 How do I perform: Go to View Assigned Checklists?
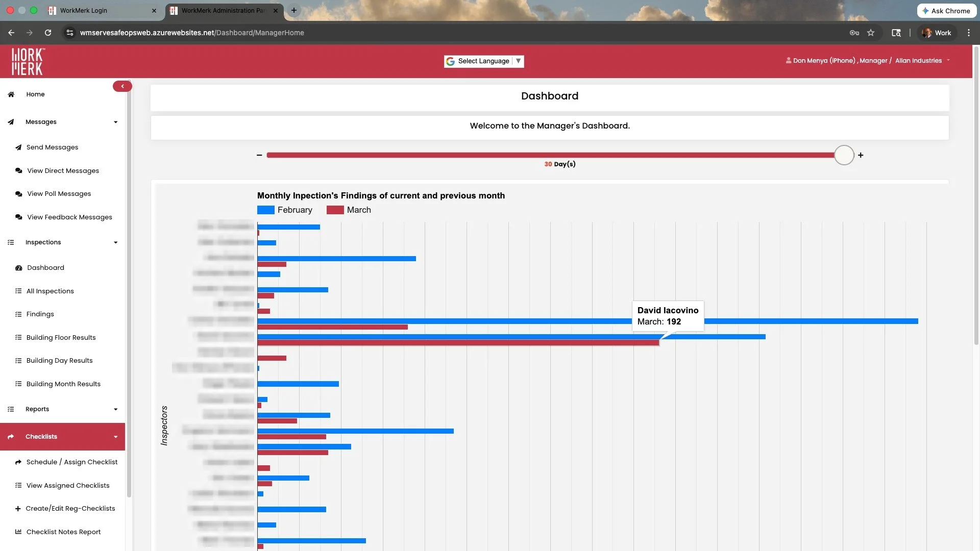(68, 486)
